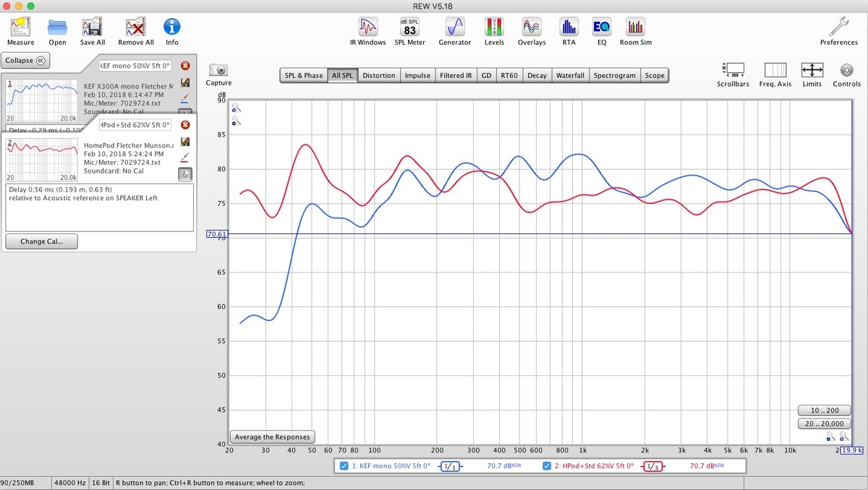
Task: Open graph Limits dialog
Action: pos(812,70)
